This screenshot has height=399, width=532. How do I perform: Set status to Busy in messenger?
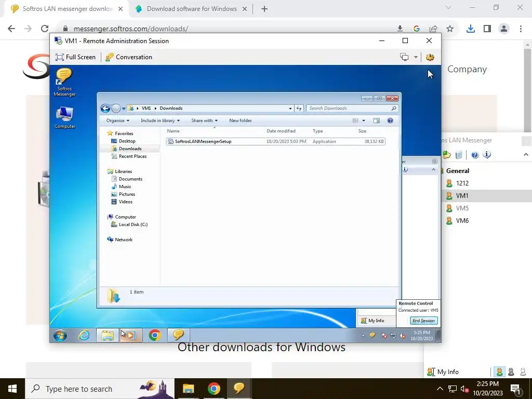[511, 372]
